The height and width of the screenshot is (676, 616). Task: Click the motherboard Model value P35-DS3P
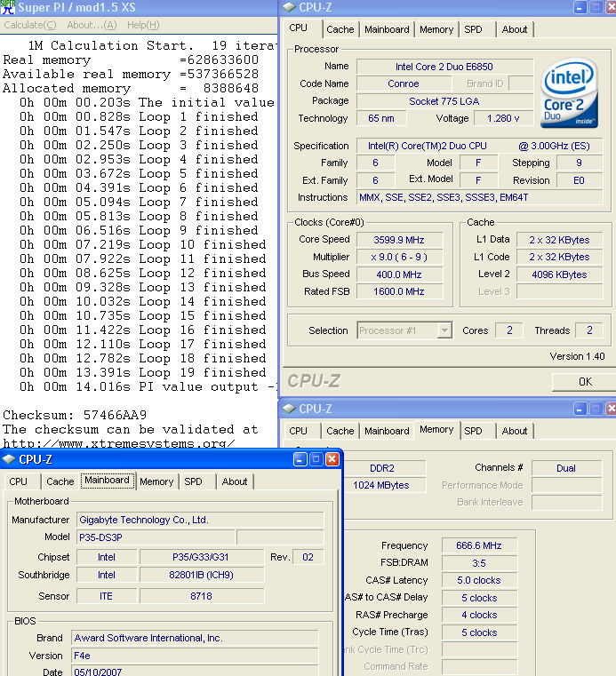(x=156, y=537)
